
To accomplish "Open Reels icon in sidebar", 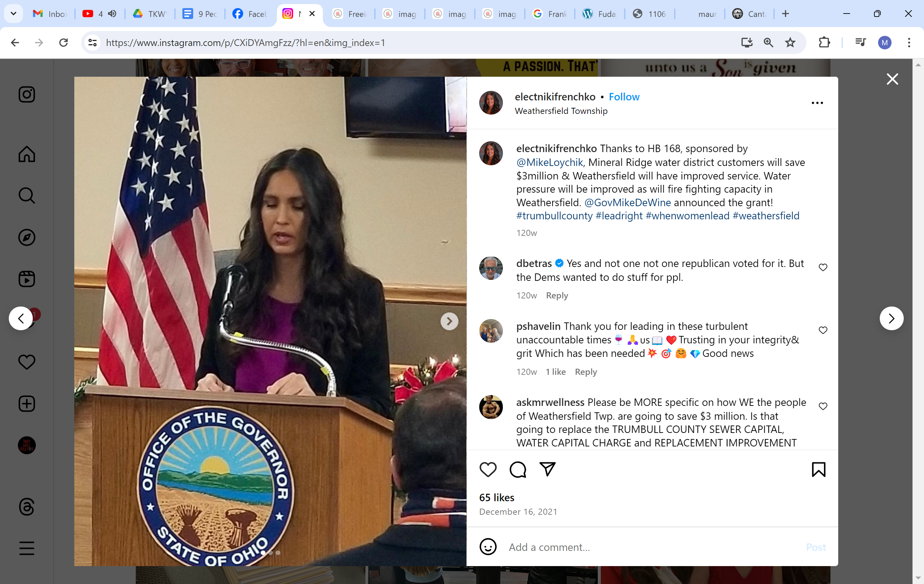I will click(26, 279).
